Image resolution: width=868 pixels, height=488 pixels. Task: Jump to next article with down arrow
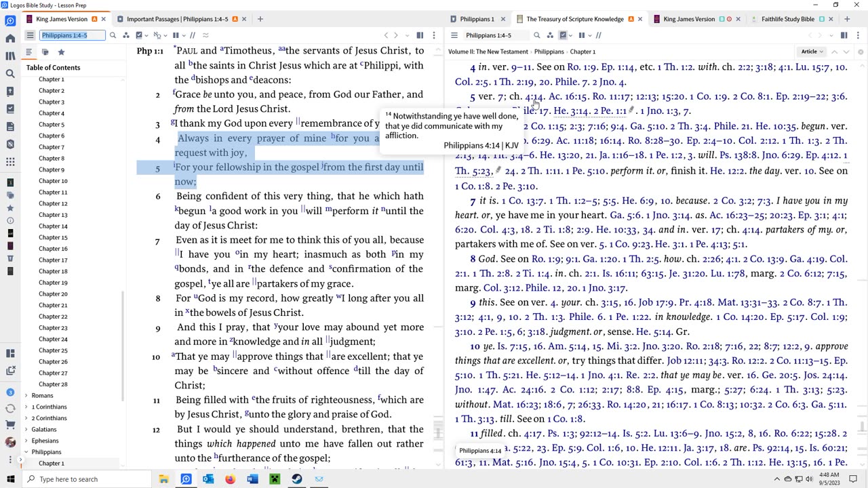846,52
